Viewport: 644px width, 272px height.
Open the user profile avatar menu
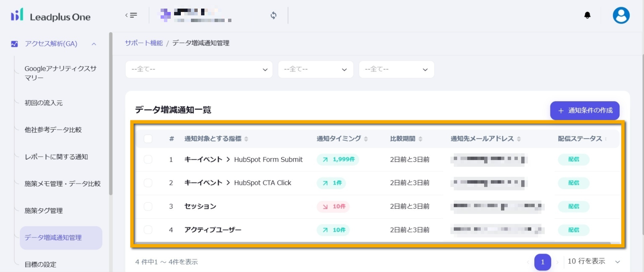click(621, 16)
